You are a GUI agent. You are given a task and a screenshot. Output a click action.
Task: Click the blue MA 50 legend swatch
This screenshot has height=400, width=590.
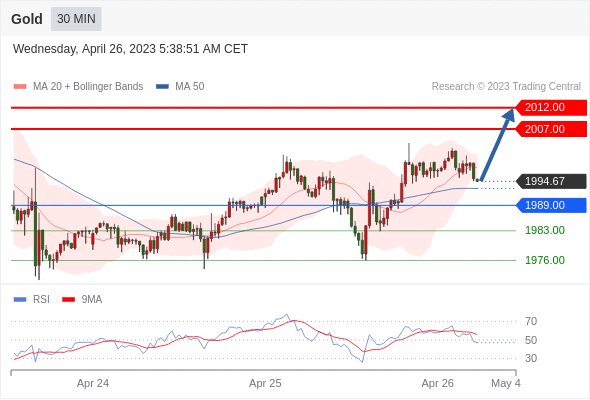(162, 87)
